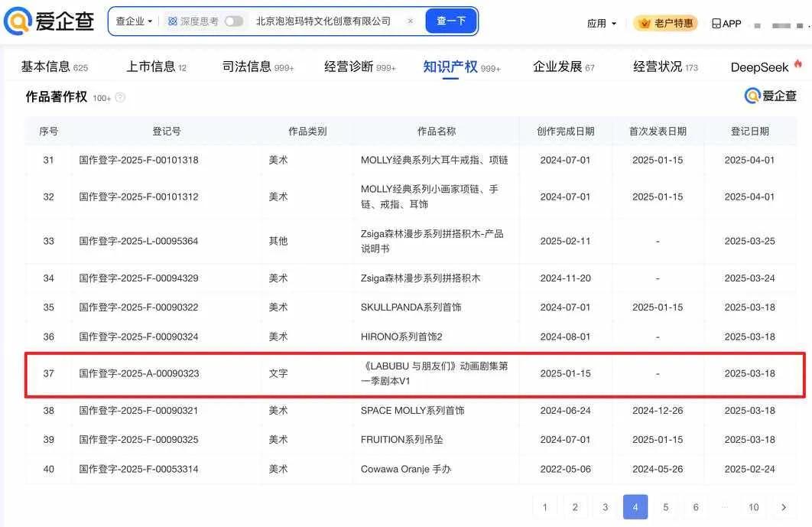Click the 爱企查 paw logo icon

click(18, 21)
